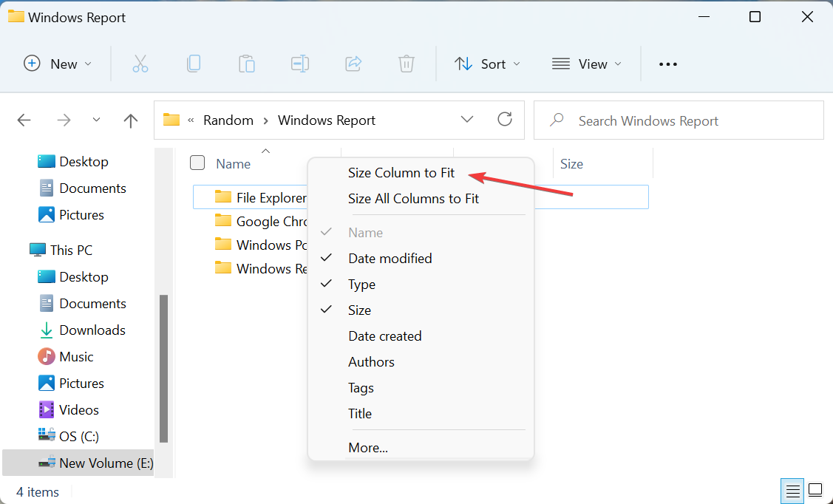Click the Copy icon in the toolbar
This screenshot has height=504, width=833.
194,64
